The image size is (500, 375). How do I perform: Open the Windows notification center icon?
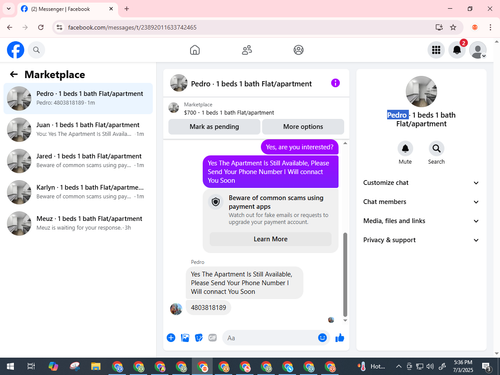click(x=487, y=367)
